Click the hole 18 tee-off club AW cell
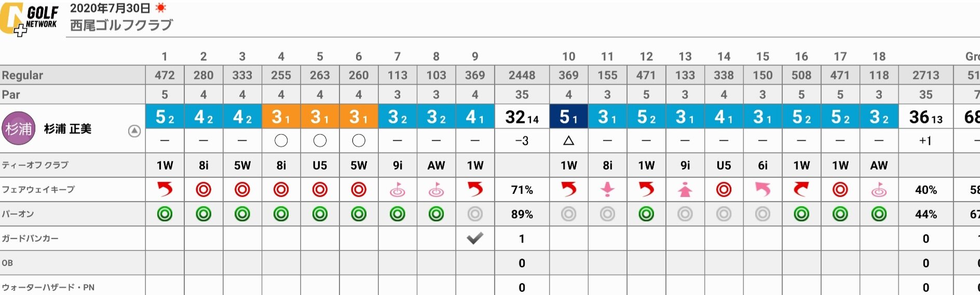Viewport: 980px width, 295px height. tap(879, 165)
